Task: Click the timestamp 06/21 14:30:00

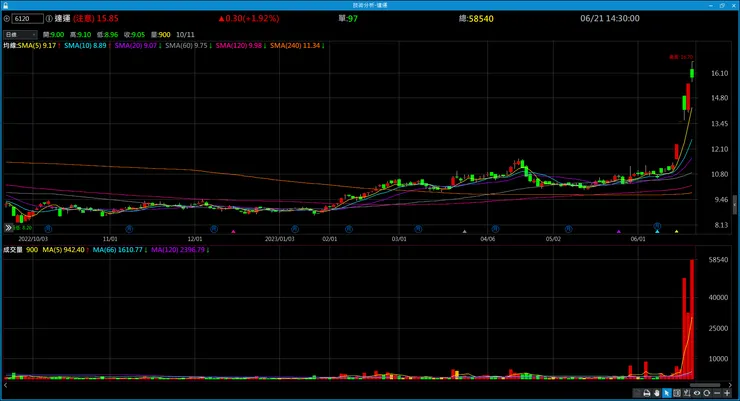Action: [x=610, y=18]
